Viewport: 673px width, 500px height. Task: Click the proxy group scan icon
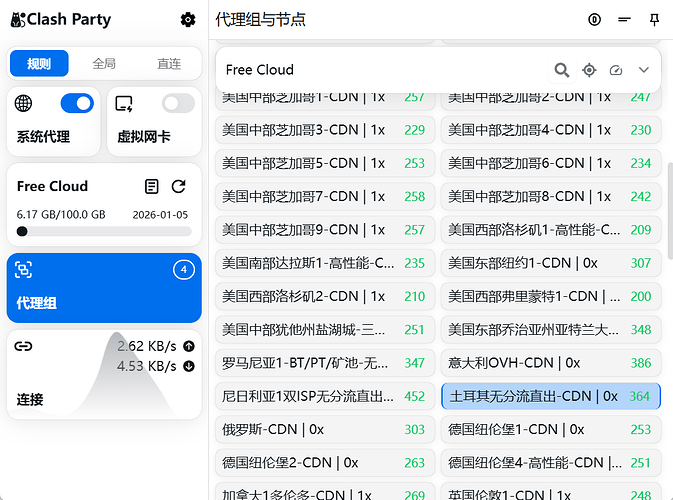pos(23,270)
